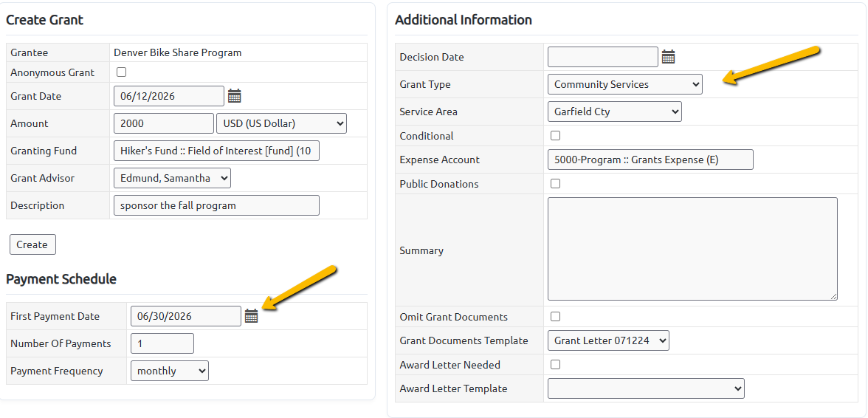Screen dimensions: 868x418
Task: Open the Grant Advisor dropdown
Action: 172,178
